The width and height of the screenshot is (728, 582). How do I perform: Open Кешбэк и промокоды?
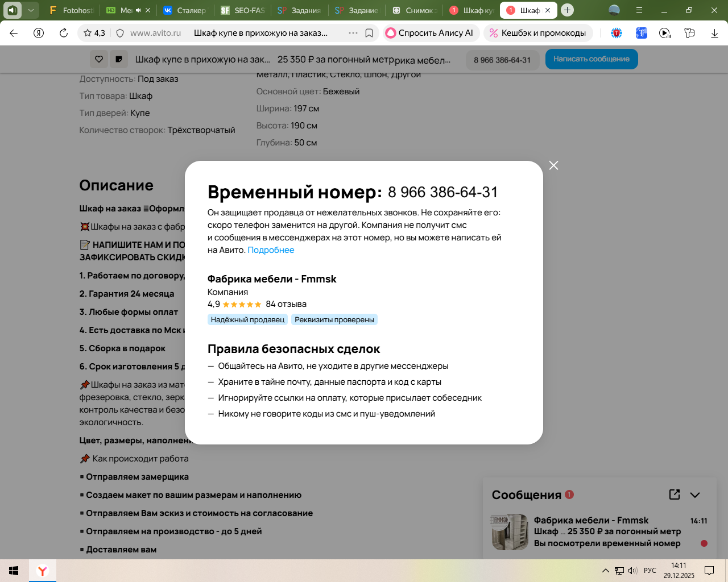click(x=538, y=33)
